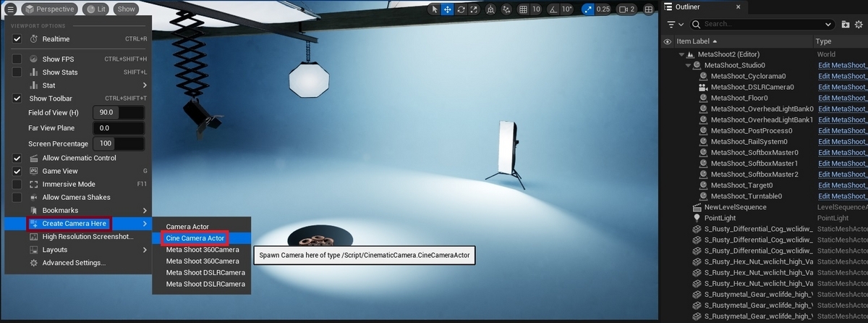Click the Outliner search field
868x323 pixels.
point(762,24)
